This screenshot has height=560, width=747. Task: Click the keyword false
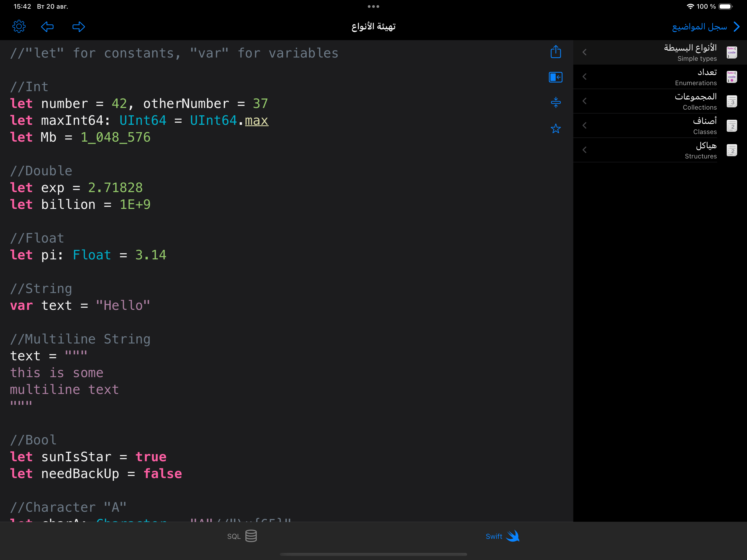point(163,474)
